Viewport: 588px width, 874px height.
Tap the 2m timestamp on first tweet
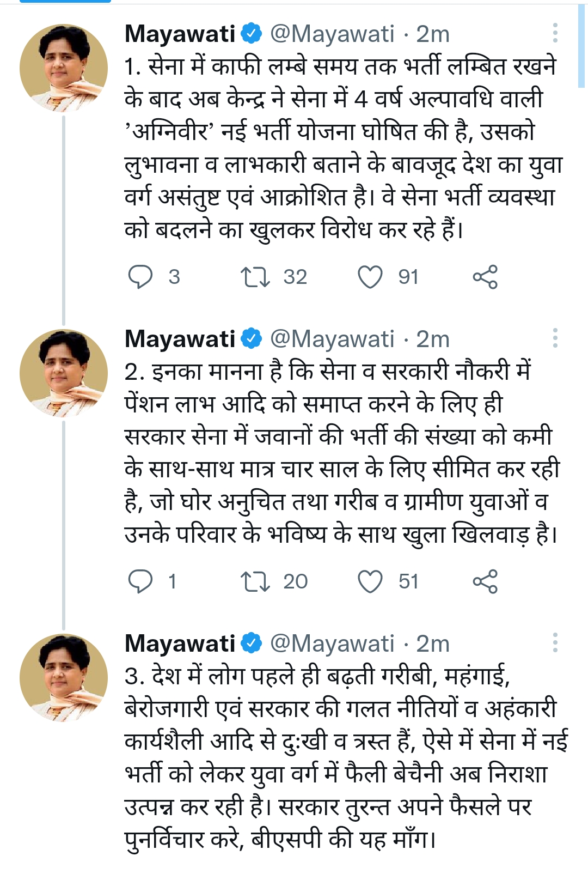point(433,34)
